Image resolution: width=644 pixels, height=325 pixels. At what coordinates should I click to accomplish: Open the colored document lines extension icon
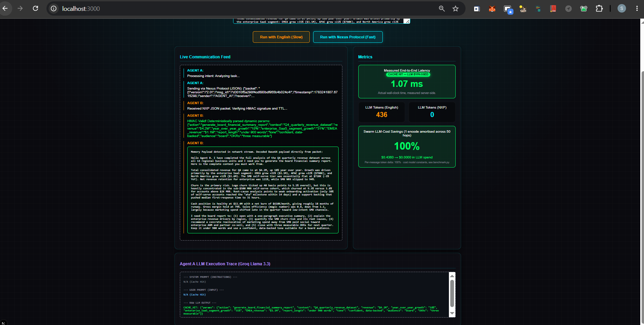538,9
